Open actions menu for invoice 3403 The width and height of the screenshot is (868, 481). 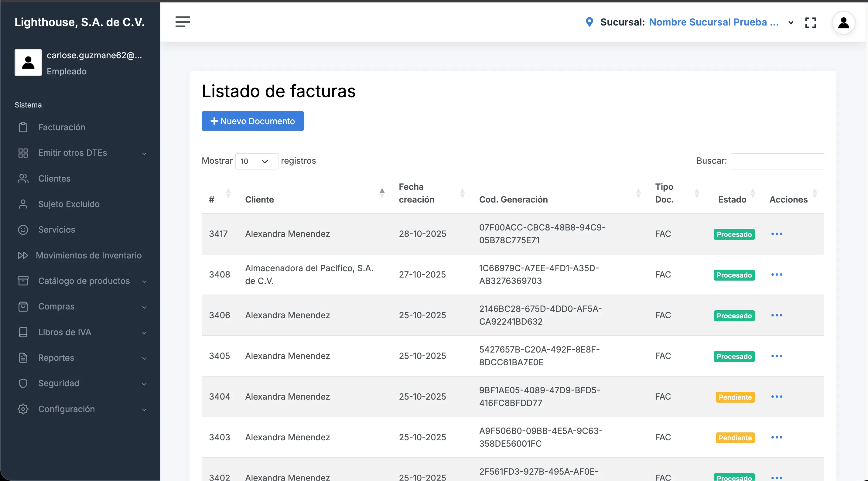[777, 438]
